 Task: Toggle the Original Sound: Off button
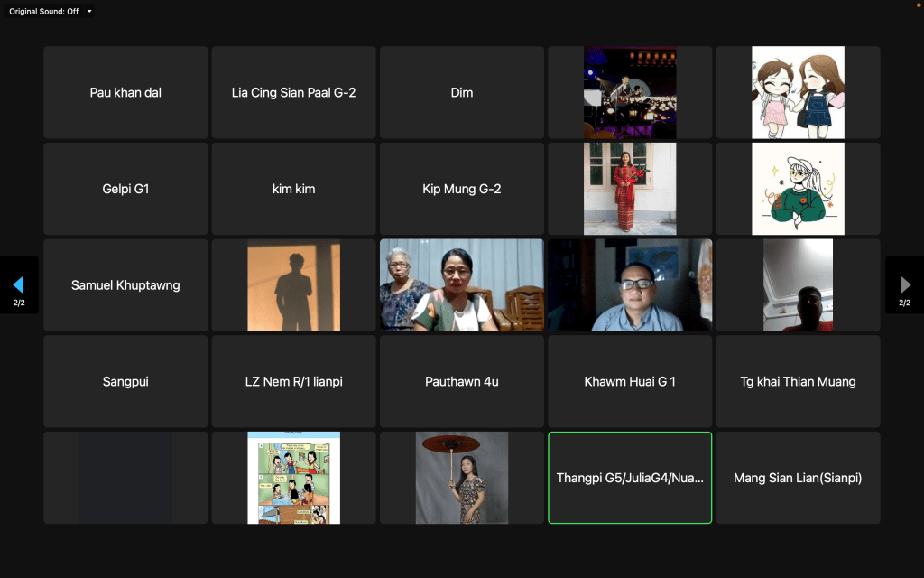tap(43, 12)
